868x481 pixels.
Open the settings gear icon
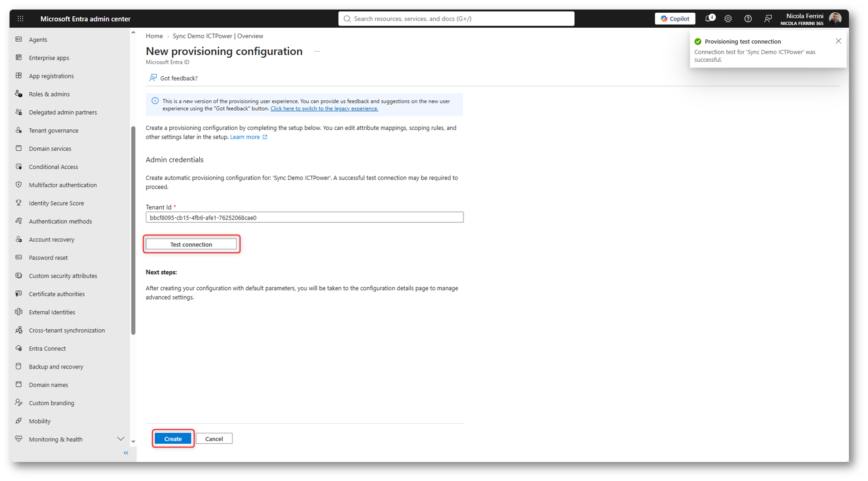(x=728, y=19)
